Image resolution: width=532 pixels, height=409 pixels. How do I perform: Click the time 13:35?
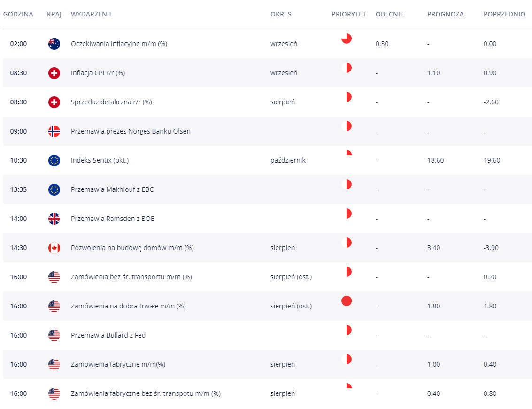pyautogui.click(x=18, y=189)
